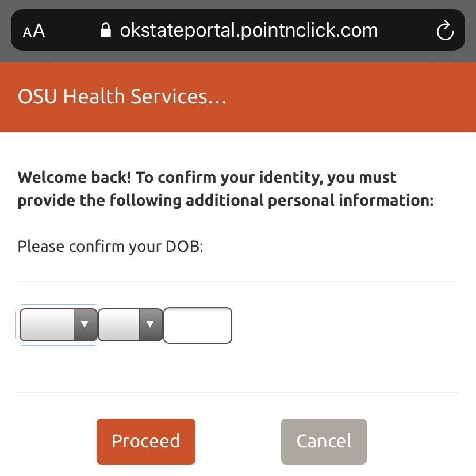Cancel the identity confirmation

pyautogui.click(x=324, y=441)
